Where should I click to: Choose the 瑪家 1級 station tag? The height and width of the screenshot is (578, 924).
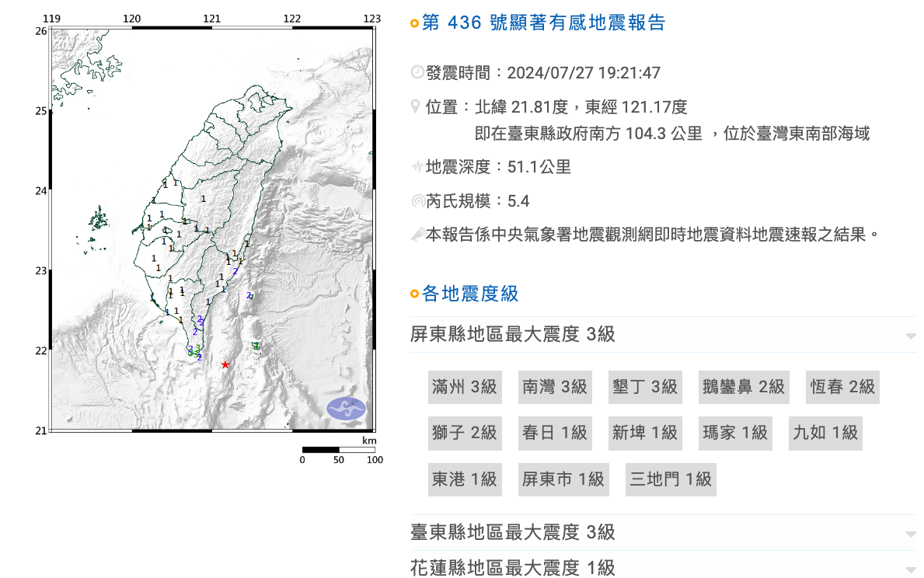735,433
